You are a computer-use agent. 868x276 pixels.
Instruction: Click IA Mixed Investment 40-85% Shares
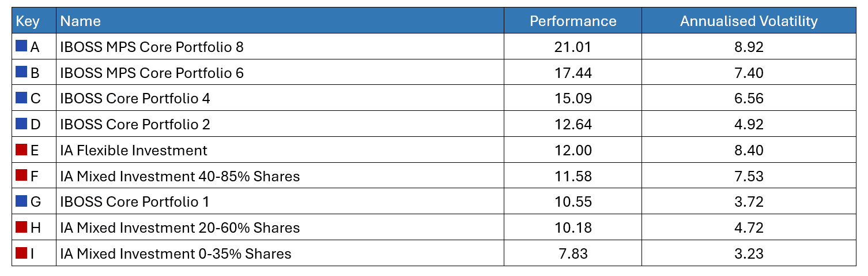coord(180,176)
